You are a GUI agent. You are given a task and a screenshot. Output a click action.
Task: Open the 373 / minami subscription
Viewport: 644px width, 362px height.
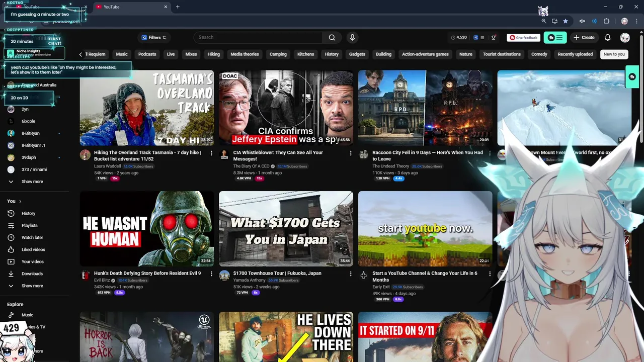click(34, 169)
